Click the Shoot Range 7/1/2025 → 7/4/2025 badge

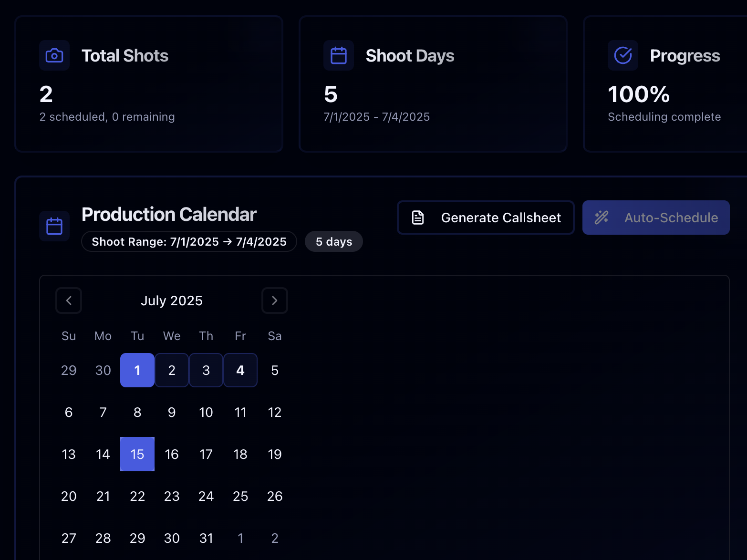pos(189,241)
